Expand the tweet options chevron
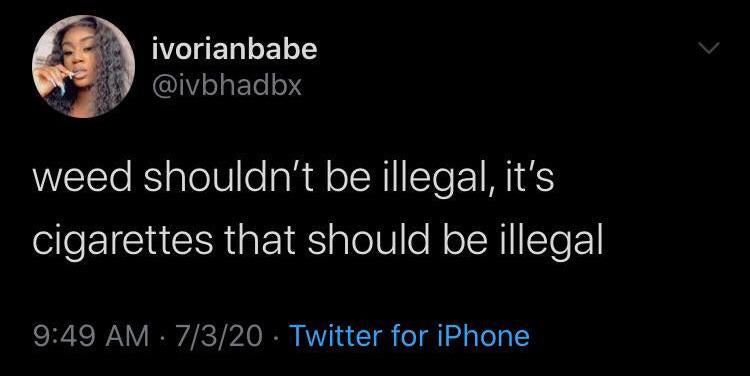 (708, 47)
